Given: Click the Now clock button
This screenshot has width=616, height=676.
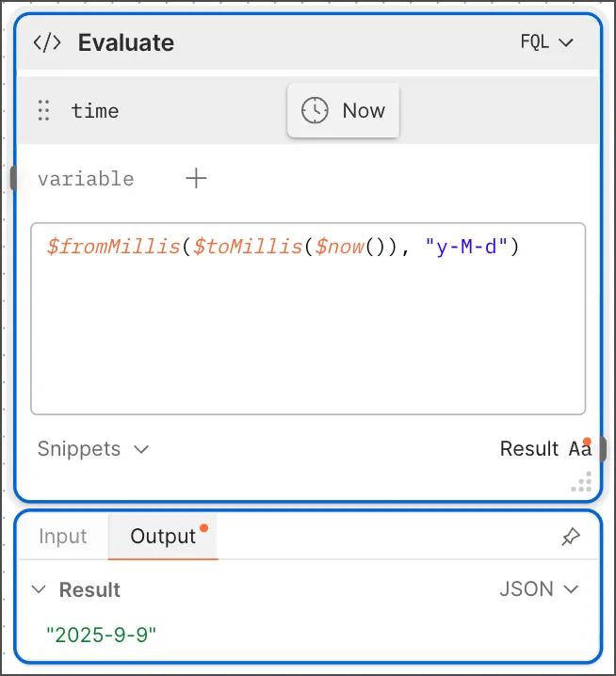Looking at the screenshot, I should [x=344, y=110].
